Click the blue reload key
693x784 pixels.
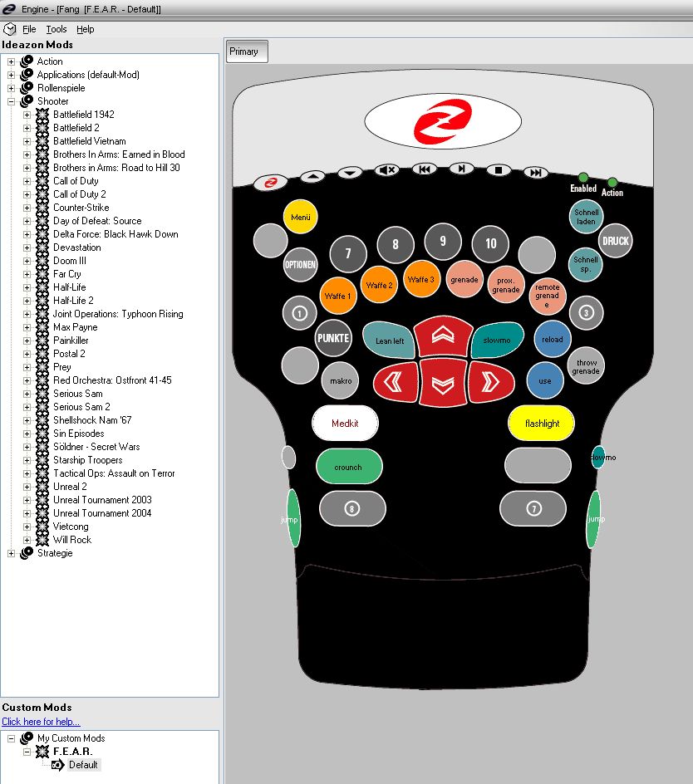[553, 340]
